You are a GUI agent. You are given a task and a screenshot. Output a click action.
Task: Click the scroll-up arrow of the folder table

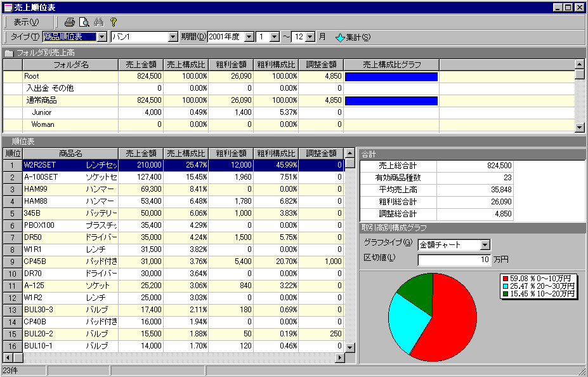(579, 65)
